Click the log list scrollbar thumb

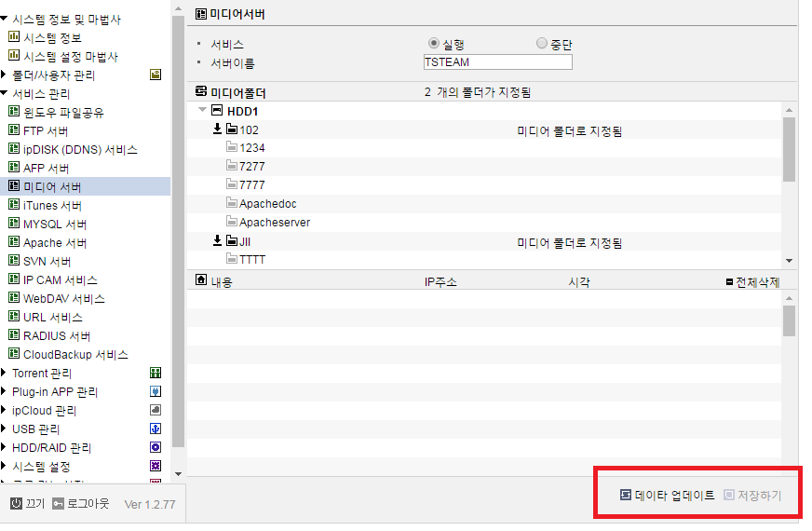[789, 321]
